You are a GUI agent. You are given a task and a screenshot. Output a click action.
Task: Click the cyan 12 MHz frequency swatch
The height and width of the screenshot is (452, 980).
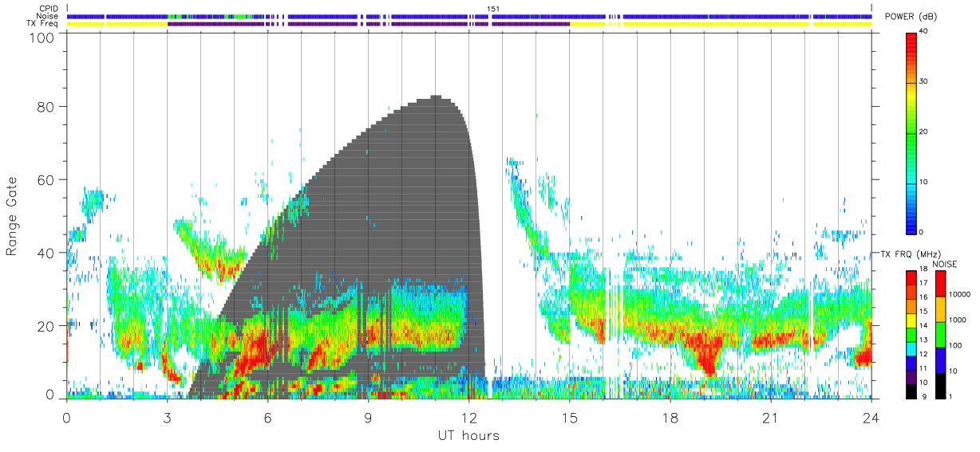pyautogui.click(x=911, y=348)
